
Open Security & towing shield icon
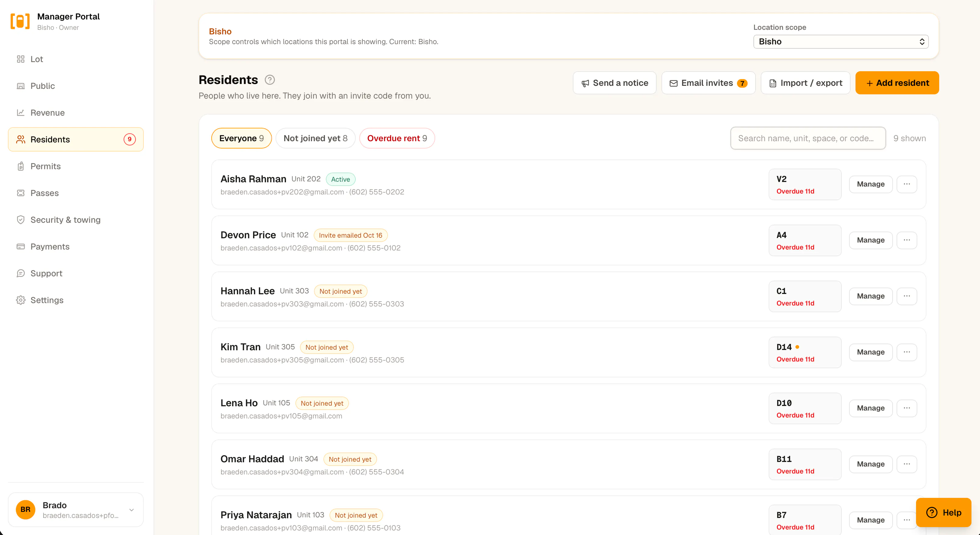[x=20, y=220]
